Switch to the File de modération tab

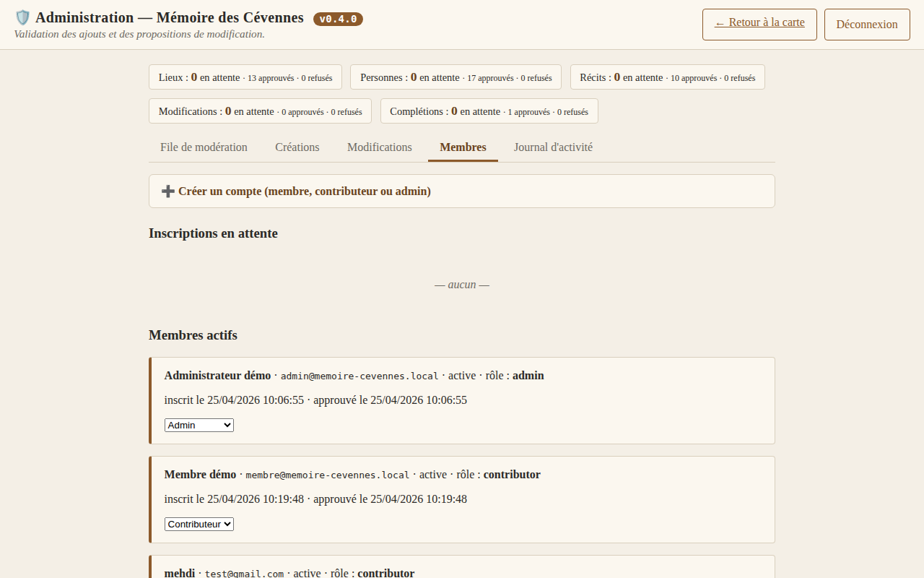tap(204, 147)
